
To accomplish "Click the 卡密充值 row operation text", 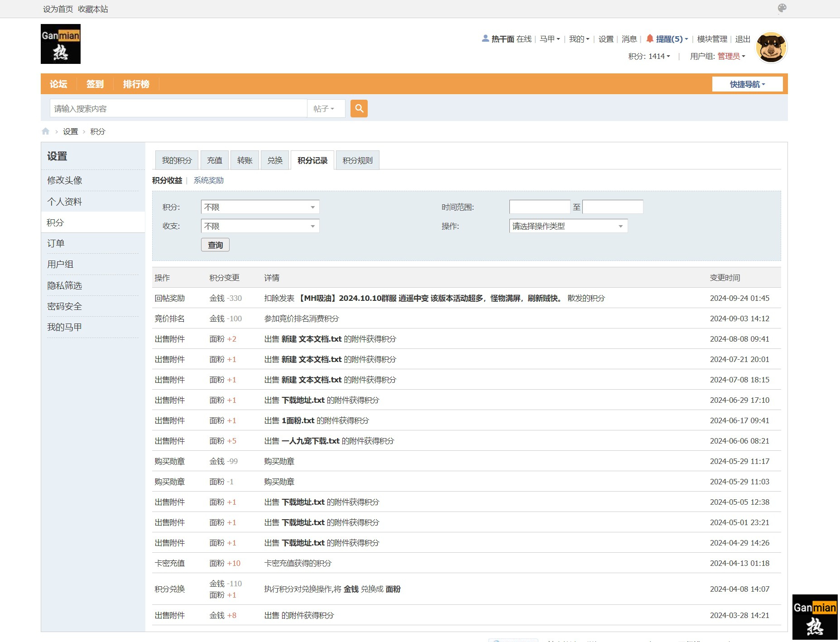I will (x=170, y=563).
